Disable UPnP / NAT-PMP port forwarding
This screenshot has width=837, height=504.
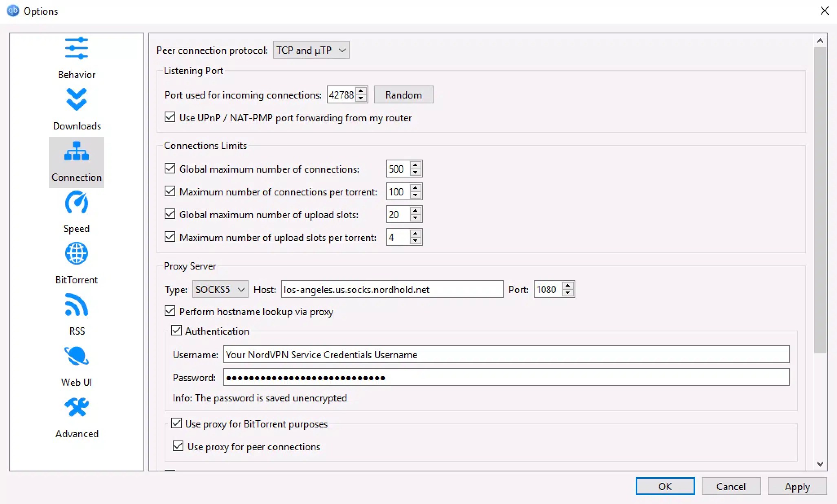170,117
